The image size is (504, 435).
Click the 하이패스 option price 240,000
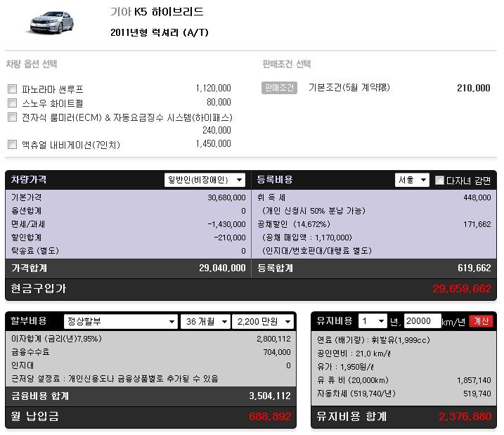click(x=217, y=130)
